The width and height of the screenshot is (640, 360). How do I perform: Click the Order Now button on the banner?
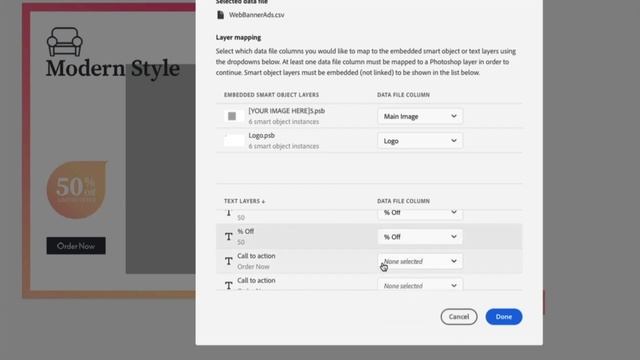pyautogui.click(x=76, y=246)
